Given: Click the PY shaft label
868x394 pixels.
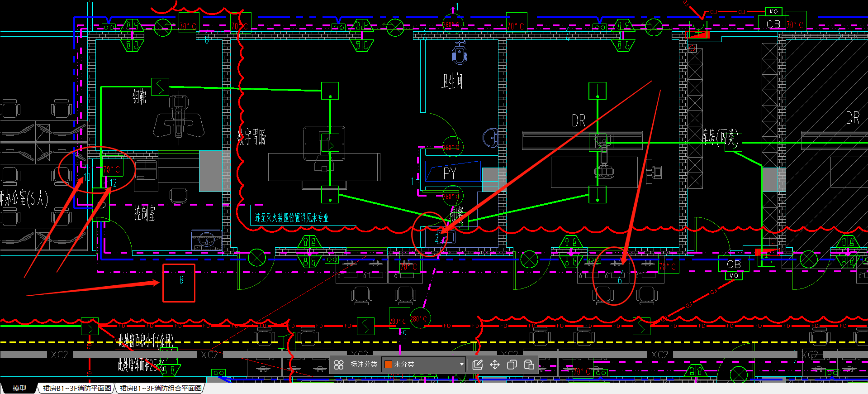Looking at the screenshot, I should (450, 173).
